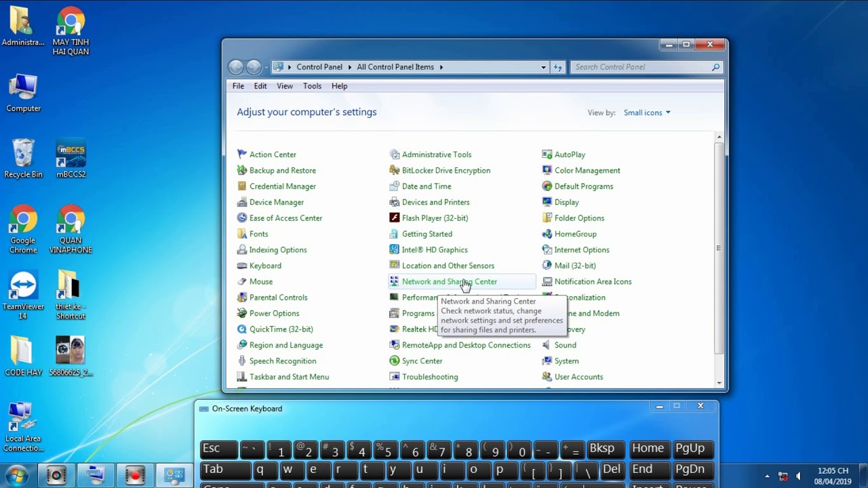Expand the arrow after Control Panel breadcrumb
868x488 pixels.
click(350, 67)
